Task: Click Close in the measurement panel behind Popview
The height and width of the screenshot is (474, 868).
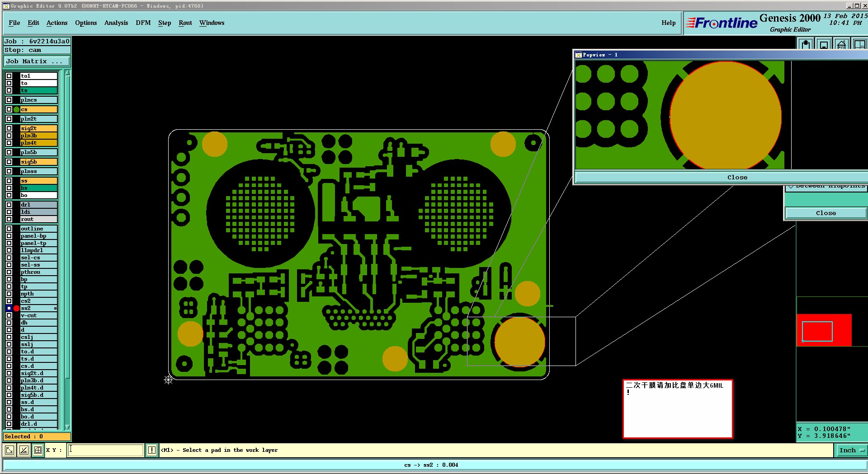Action: [x=826, y=213]
